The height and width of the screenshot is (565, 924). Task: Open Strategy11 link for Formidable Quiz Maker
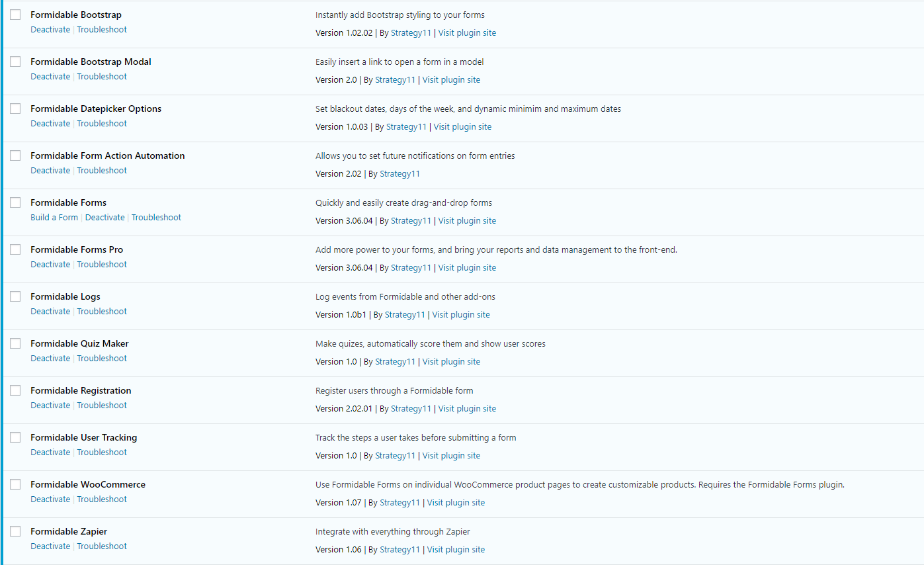(395, 362)
